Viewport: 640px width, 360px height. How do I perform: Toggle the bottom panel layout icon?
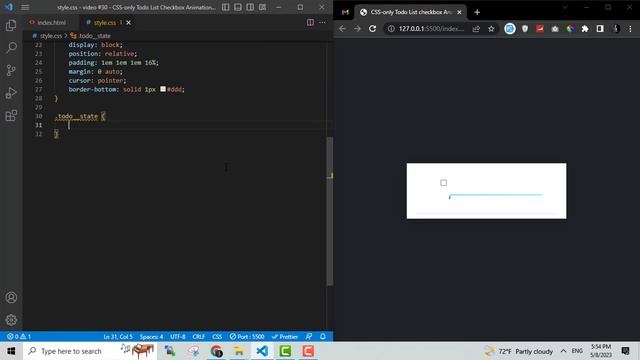pos(238,7)
